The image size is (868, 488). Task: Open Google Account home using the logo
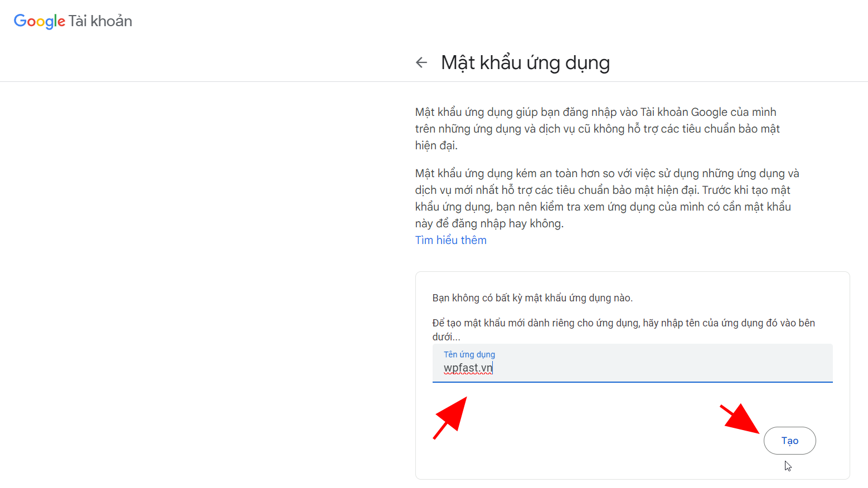[x=39, y=21]
